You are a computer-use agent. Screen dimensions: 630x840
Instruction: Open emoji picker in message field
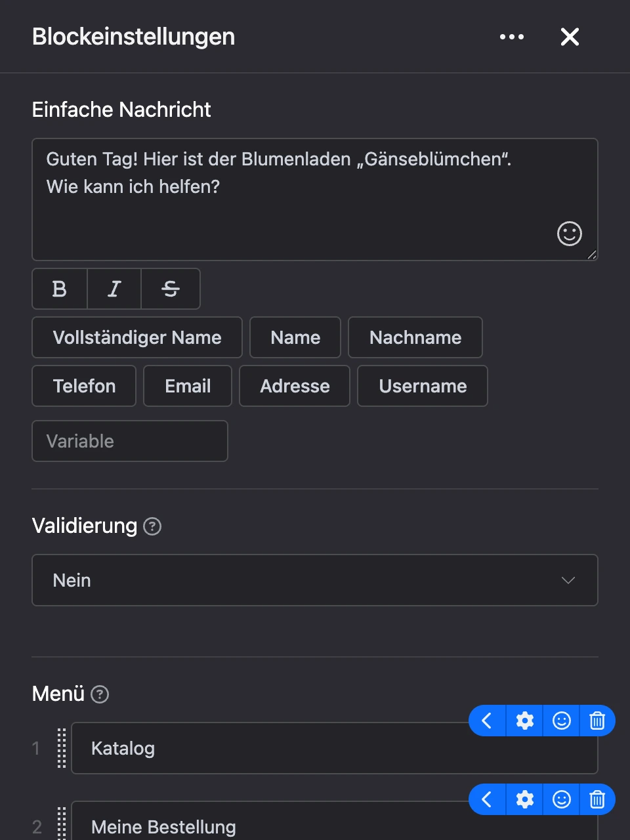point(570,234)
